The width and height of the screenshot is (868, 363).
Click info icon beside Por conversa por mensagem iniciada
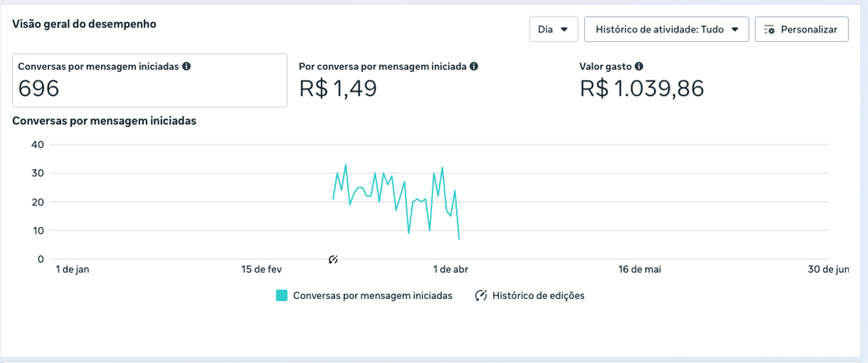click(x=474, y=66)
